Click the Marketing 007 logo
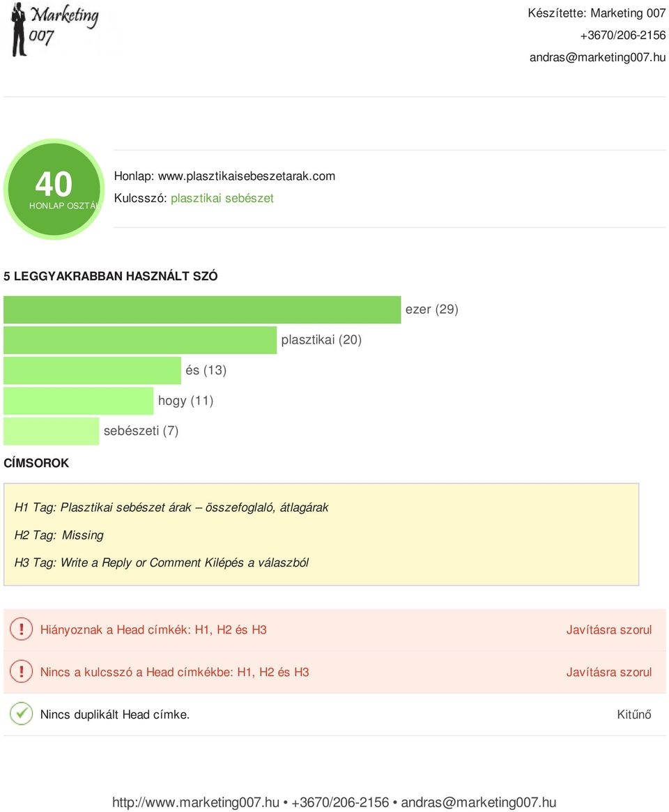The width and height of the screenshot is (669, 812). pyautogui.click(x=56, y=29)
